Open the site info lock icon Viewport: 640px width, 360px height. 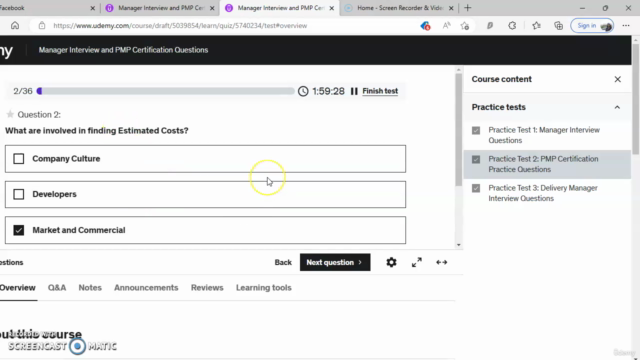pos(42,26)
